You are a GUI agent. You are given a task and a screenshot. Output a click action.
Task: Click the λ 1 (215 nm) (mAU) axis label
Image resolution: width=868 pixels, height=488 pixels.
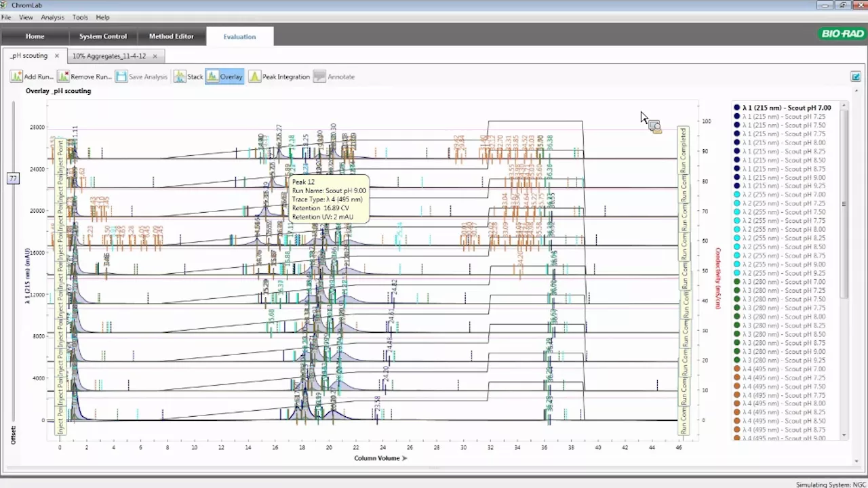tap(28, 276)
